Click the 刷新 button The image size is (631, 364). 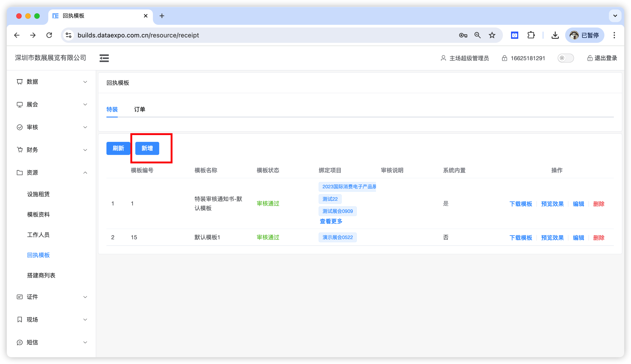[118, 148]
